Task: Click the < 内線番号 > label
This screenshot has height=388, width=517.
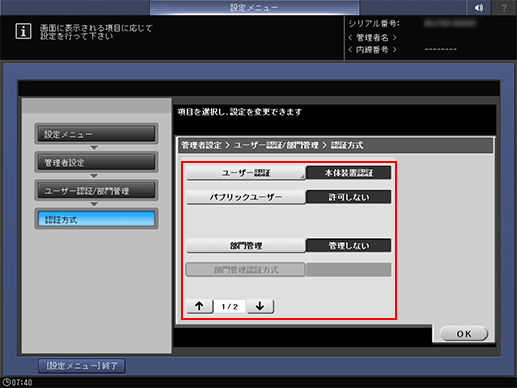Action: (372, 50)
